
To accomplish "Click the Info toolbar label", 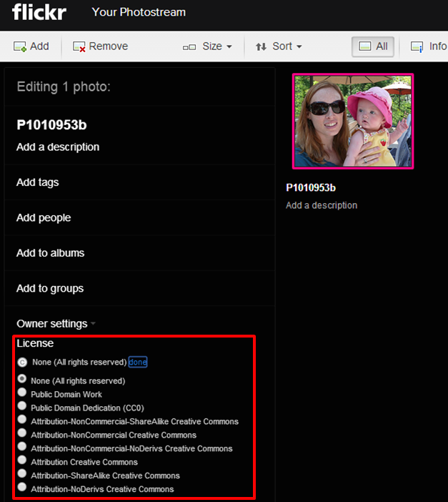I will [438, 46].
